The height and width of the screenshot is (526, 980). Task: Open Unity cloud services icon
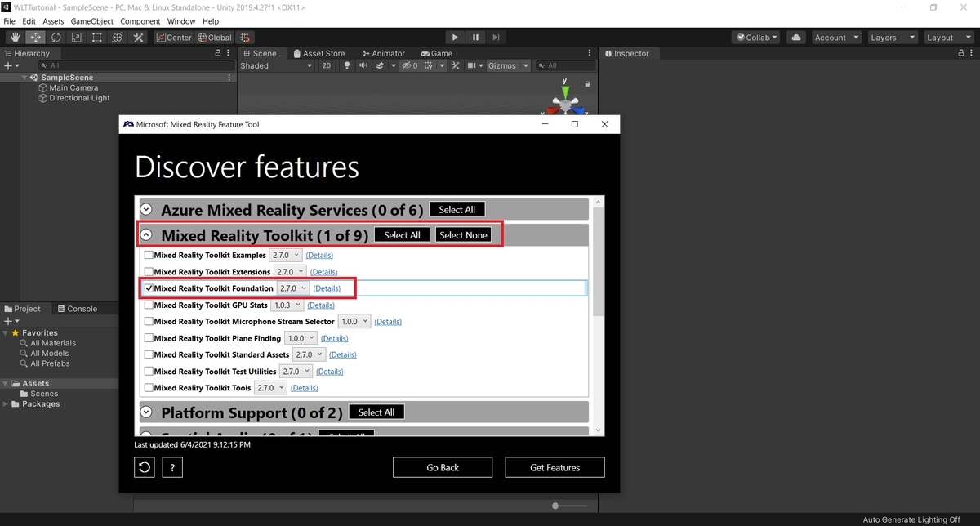coord(797,38)
